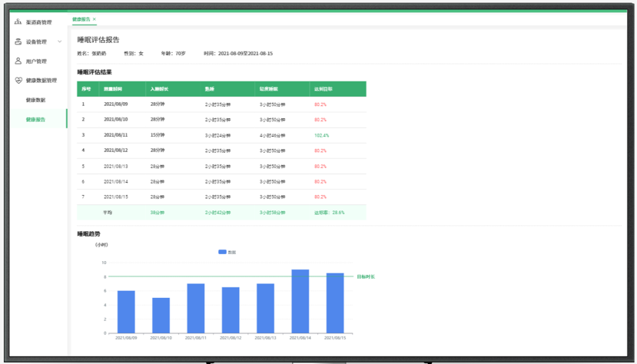
Task: Click the 达到目标 column header
Action: point(323,89)
